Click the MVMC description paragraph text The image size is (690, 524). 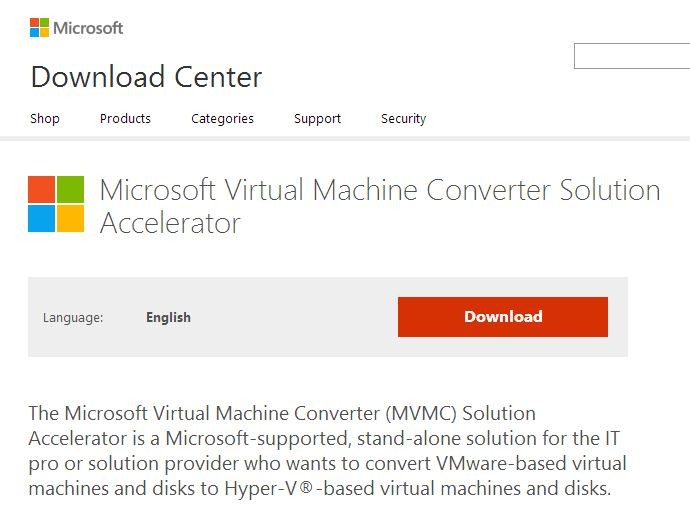pyautogui.click(x=327, y=451)
